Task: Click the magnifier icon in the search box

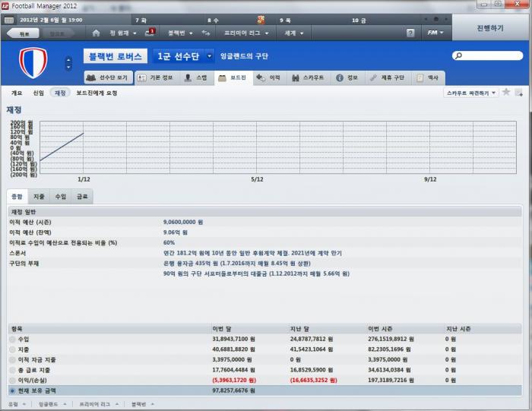Action: click(457, 56)
